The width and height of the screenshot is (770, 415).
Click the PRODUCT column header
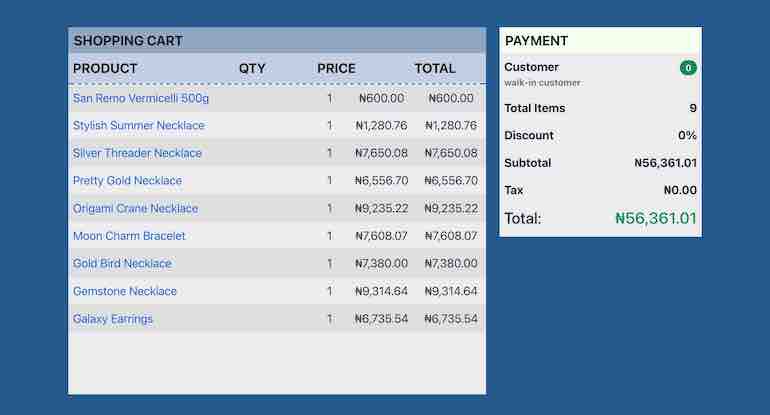105,69
